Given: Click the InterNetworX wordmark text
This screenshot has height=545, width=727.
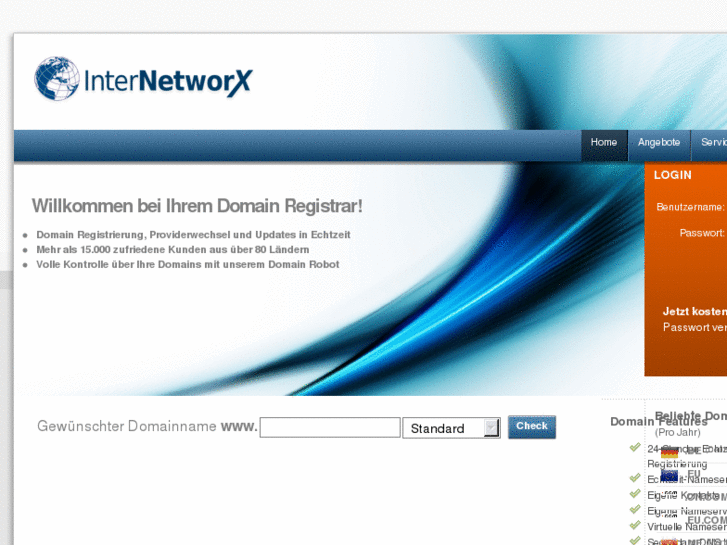Looking at the screenshot, I should 168,82.
